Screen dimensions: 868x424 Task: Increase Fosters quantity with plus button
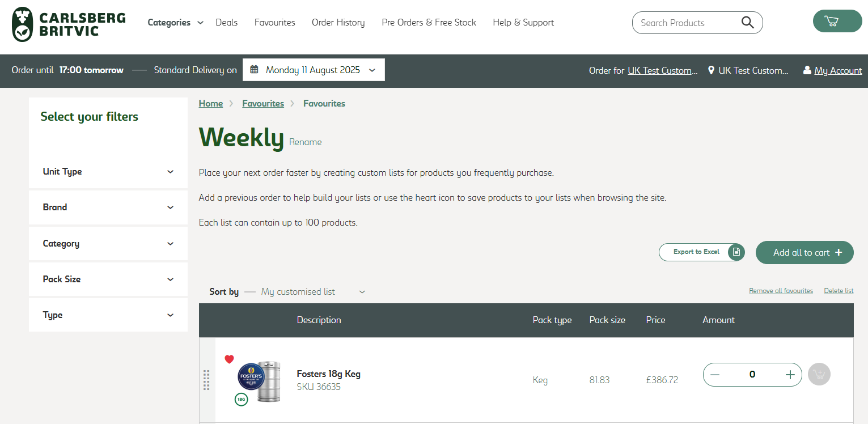pyautogui.click(x=790, y=375)
